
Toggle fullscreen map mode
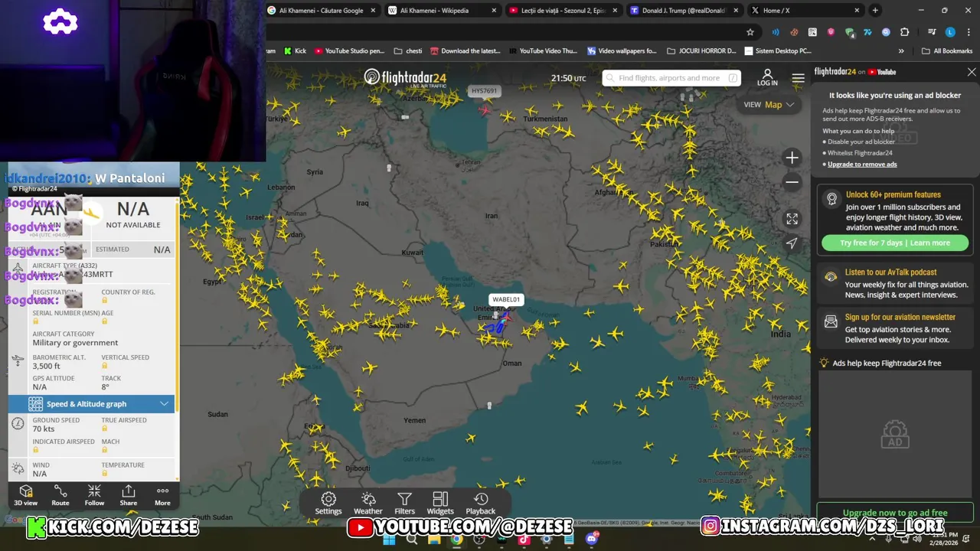tap(792, 219)
